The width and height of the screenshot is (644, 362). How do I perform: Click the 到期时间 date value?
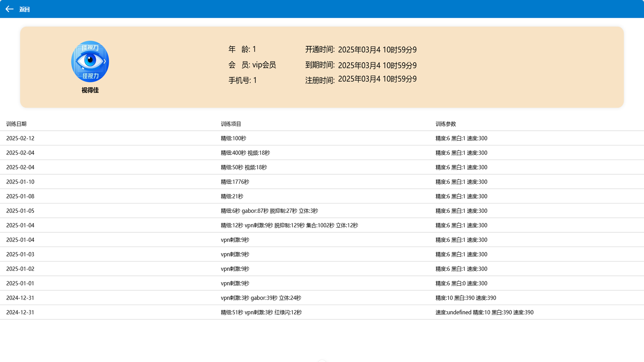[377, 65]
